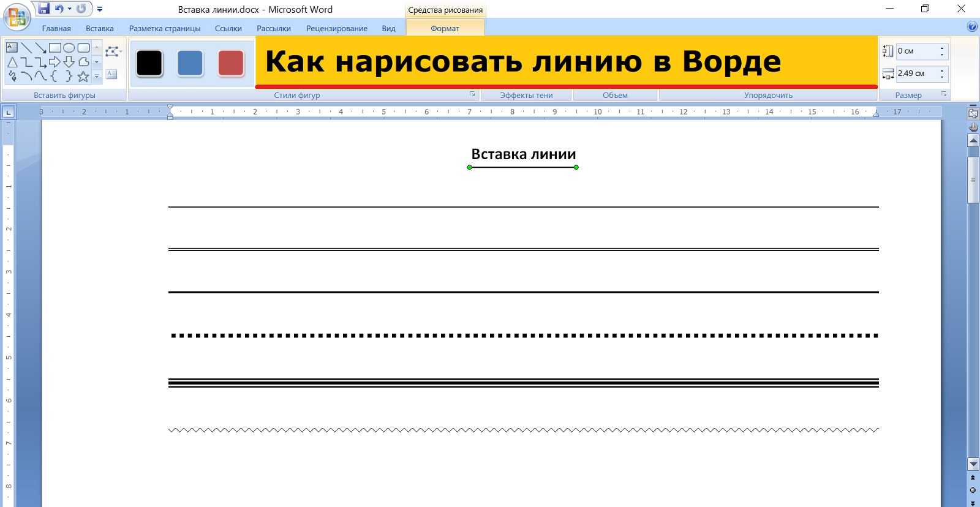Screen dimensions: 980x507
Task: Select the Triangle shape
Action: pyautogui.click(x=12, y=62)
